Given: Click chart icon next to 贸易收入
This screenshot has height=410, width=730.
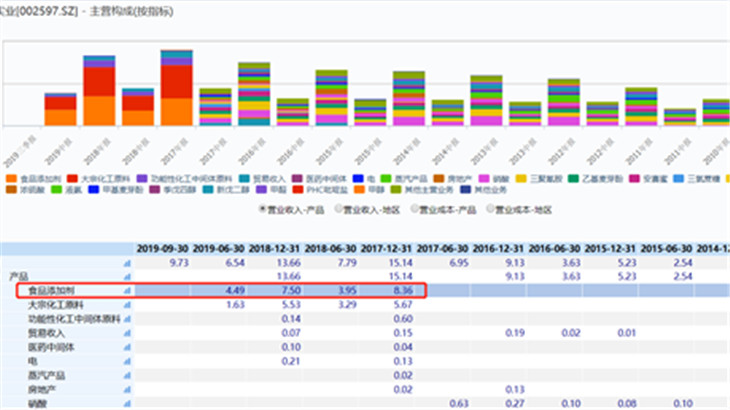Looking at the screenshot, I should coord(127,333).
